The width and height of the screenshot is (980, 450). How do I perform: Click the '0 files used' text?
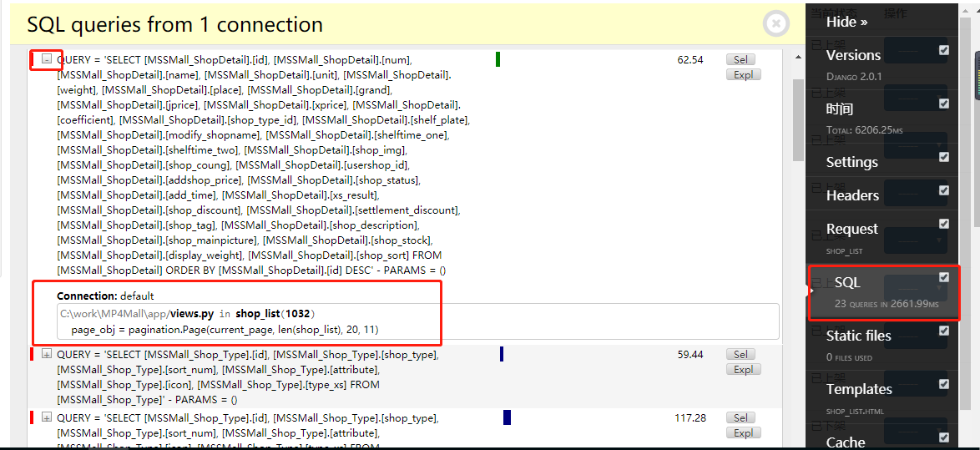pyautogui.click(x=849, y=357)
